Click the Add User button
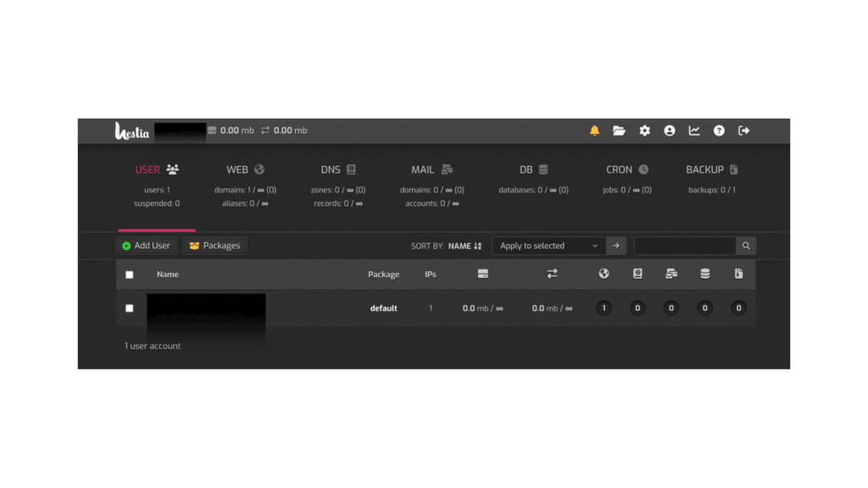 coord(146,246)
